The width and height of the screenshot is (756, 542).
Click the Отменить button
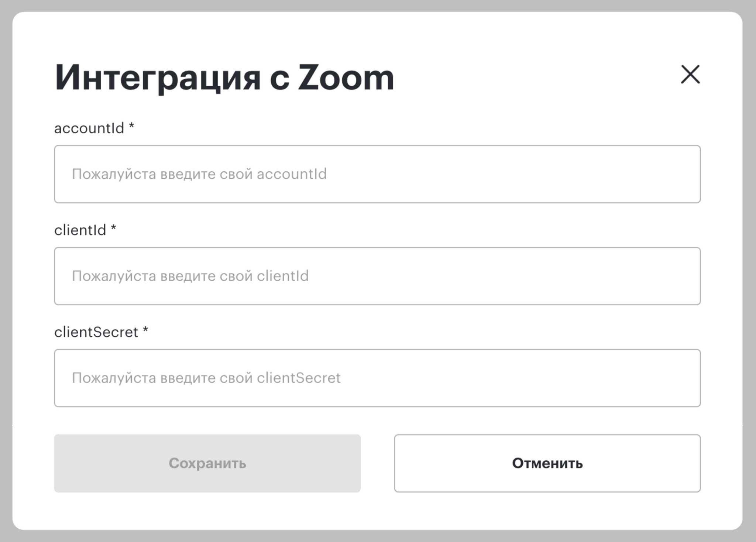[x=547, y=463]
